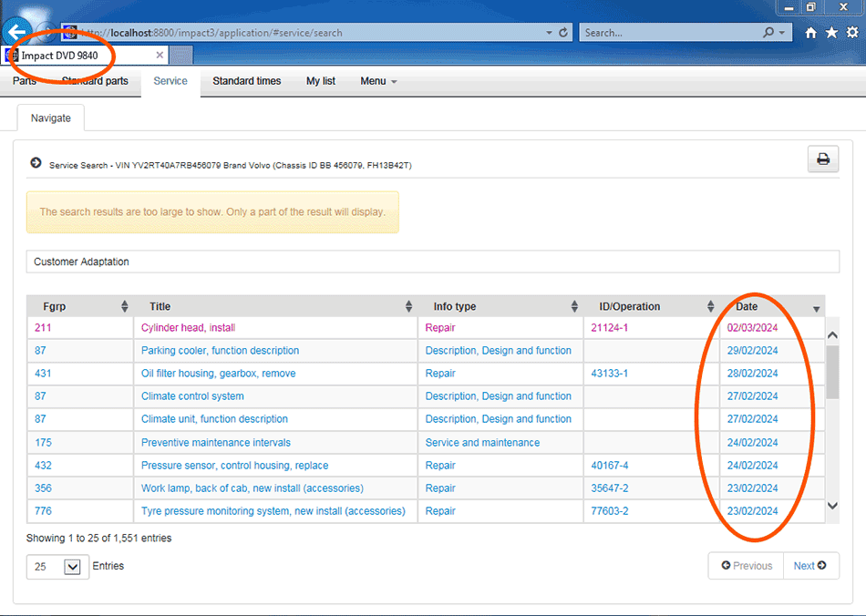Viewport: 866px width, 616px height.
Task: Open the My list tab
Action: [320, 81]
